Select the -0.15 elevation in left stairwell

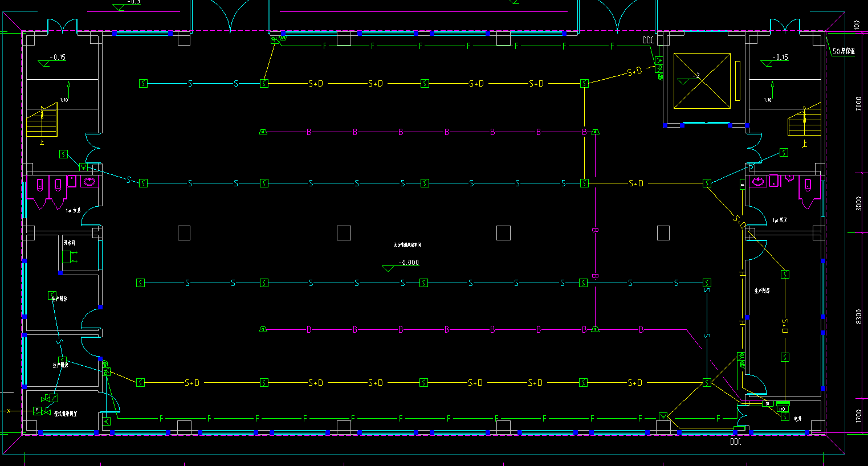(x=58, y=57)
